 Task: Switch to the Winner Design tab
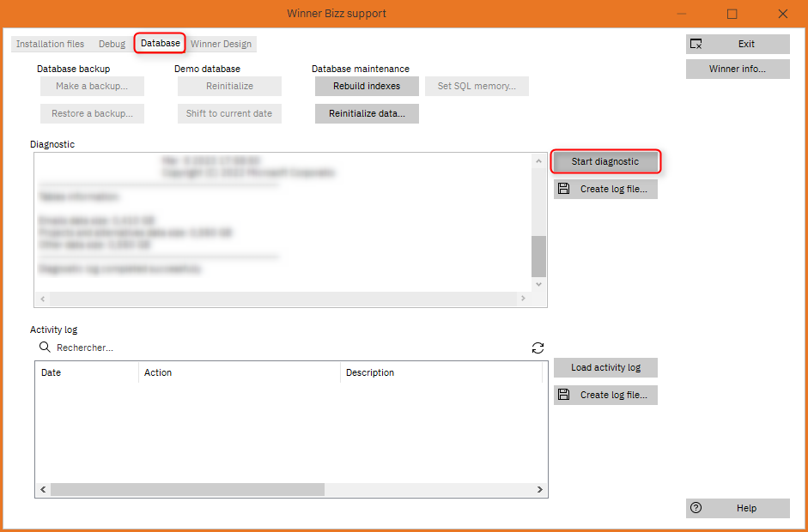point(222,44)
